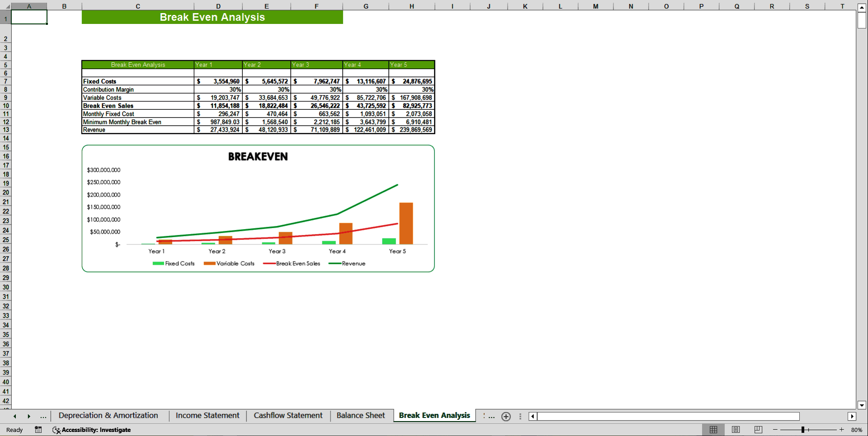The image size is (868, 436).
Task: Expand the hidden sheets ellipsis left of tabs
Action: (x=43, y=416)
